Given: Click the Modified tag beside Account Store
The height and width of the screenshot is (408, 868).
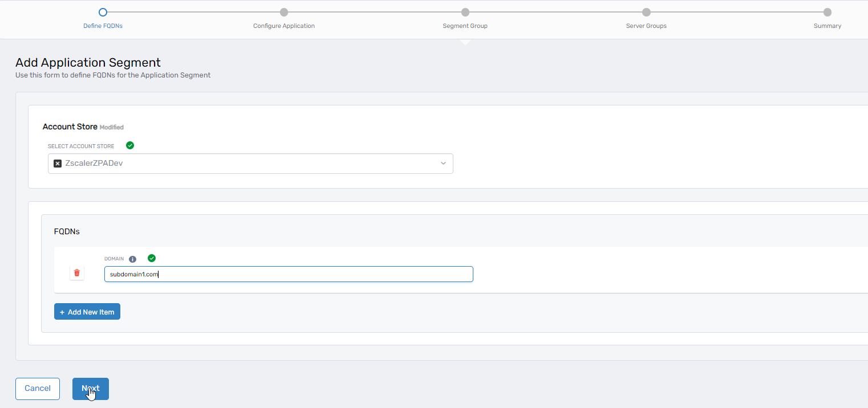Looking at the screenshot, I should click(112, 128).
